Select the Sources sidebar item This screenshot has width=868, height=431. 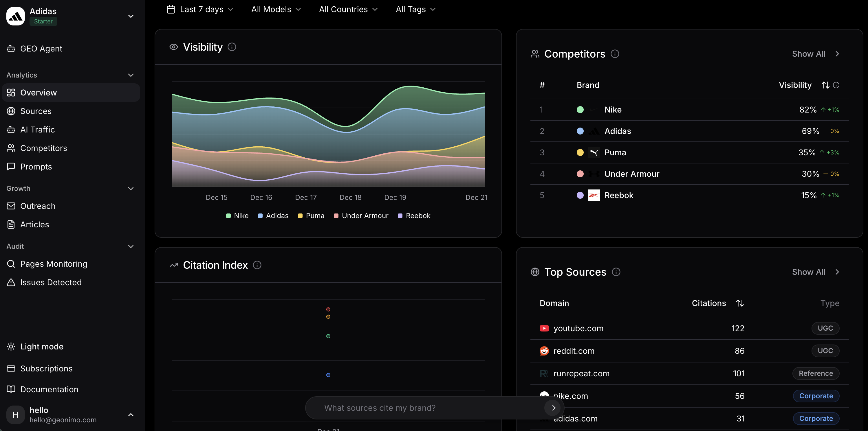click(x=36, y=111)
